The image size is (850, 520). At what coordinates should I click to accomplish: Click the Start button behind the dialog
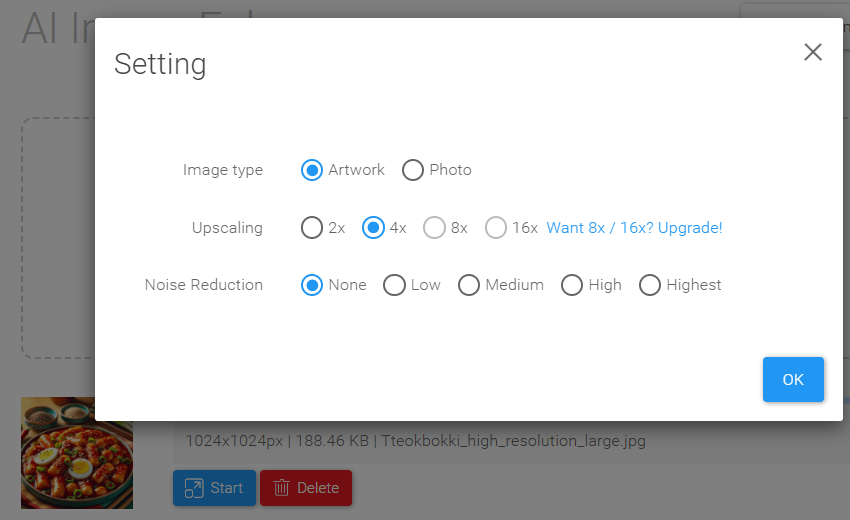pos(214,488)
